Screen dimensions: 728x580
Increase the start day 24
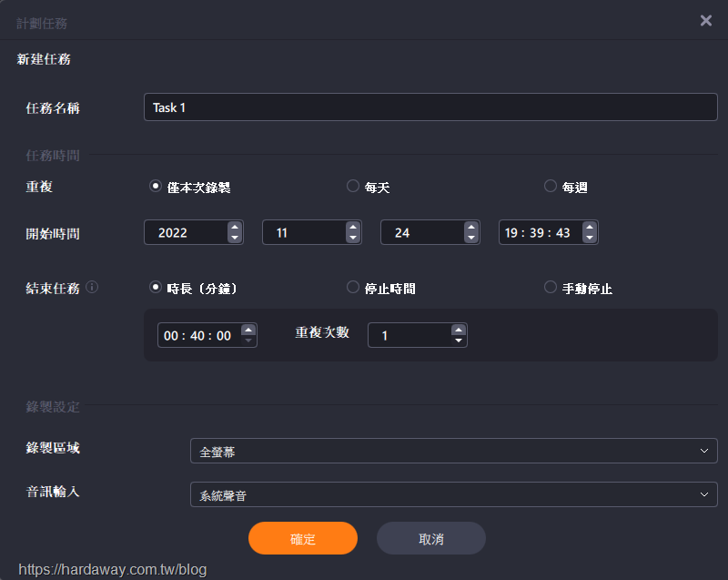point(471,227)
